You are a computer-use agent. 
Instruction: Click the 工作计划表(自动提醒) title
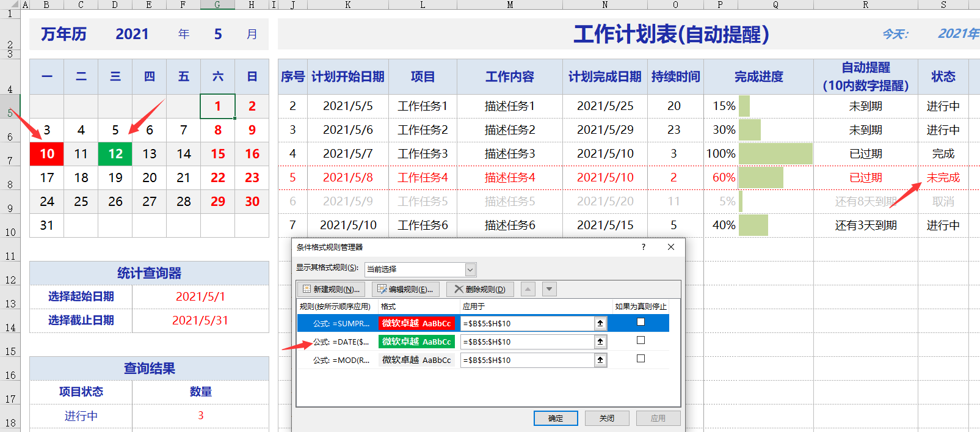pos(671,34)
